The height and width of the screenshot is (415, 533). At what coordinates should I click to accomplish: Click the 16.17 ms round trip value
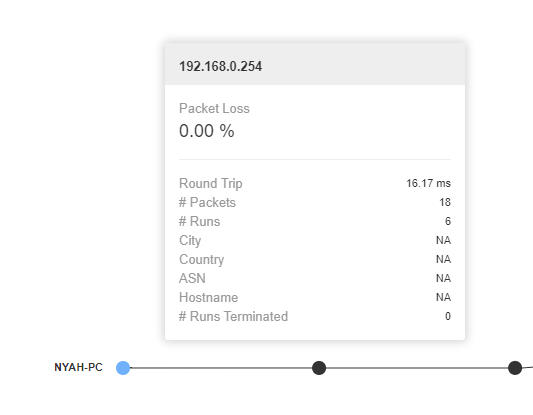click(x=428, y=184)
